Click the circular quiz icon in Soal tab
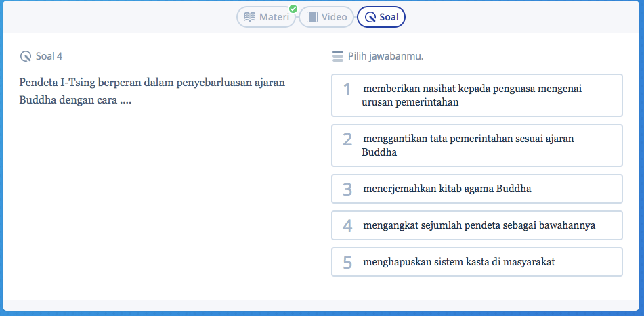Screen dimensions: 644x316 click(x=370, y=17)
